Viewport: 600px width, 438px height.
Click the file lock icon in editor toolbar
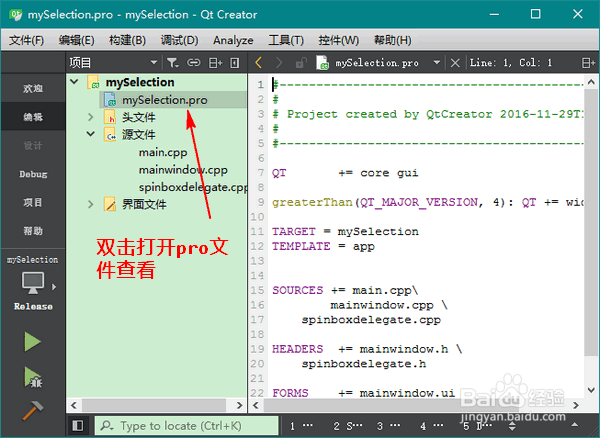(x=301, y=62)
